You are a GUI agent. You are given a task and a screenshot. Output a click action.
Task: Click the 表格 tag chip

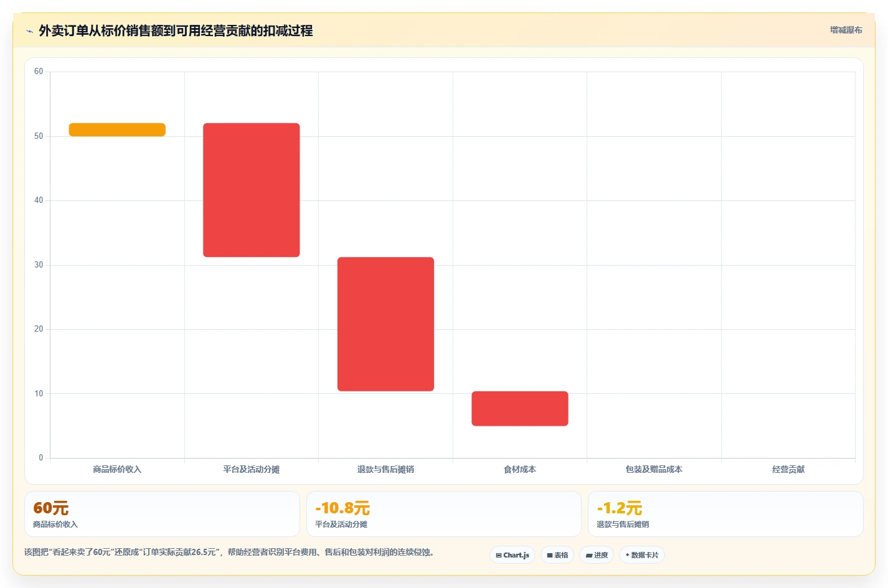pos(557,555)
